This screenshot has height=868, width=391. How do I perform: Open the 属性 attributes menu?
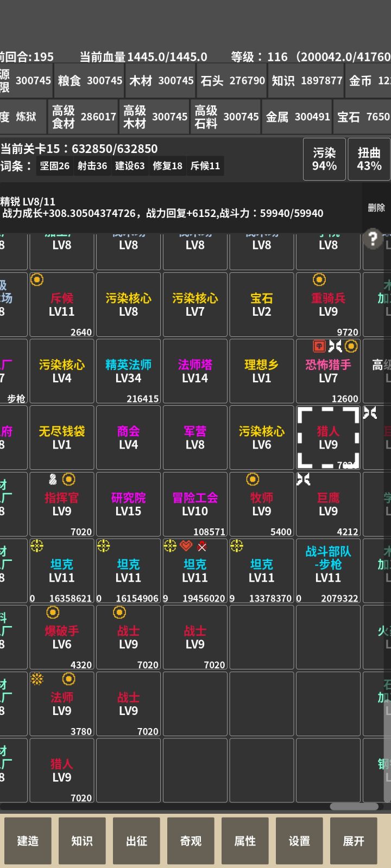coord(245,841)
